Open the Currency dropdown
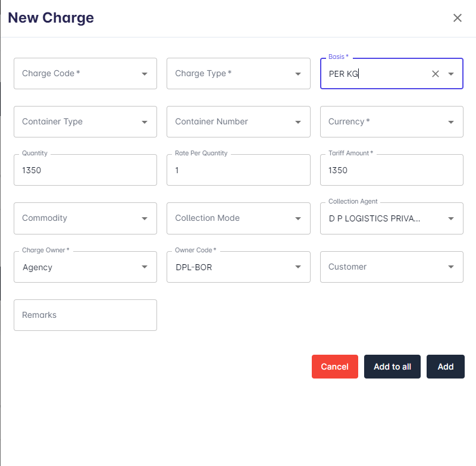 (451, 122)
